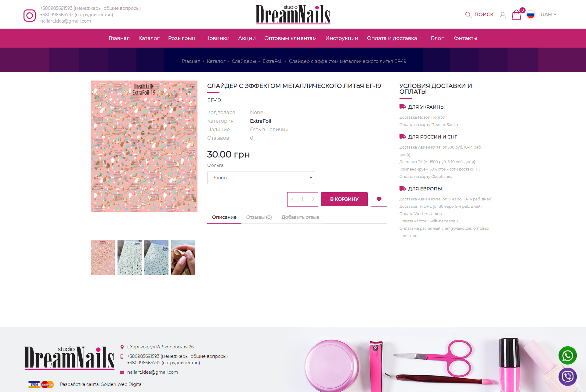Increase quantity with the right arrow
Screen dimensions: 586x392
(x=313, y=199)
